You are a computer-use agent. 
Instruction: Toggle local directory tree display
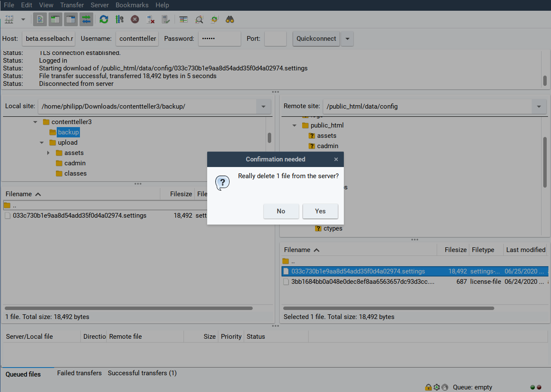pyautogui.click(x=55, y=19)
